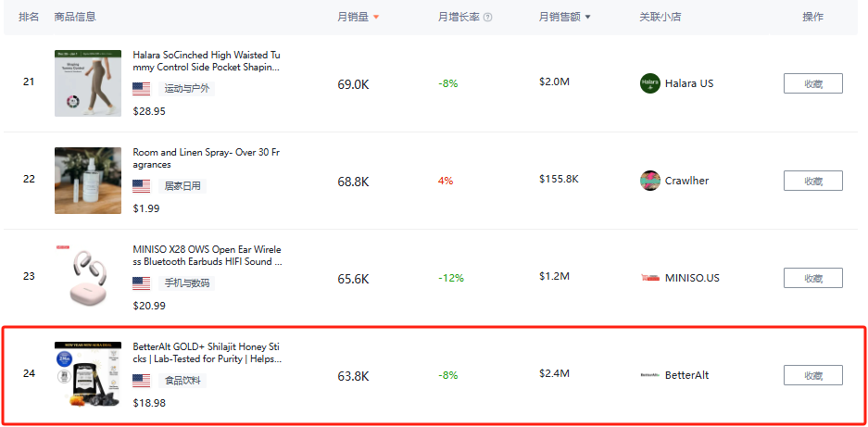Click the Crawlher shop avatar icon

[x=650, y=181]
